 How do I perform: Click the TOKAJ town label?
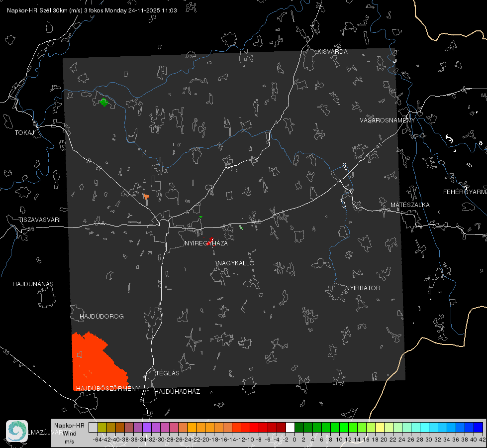pos(24,133)
